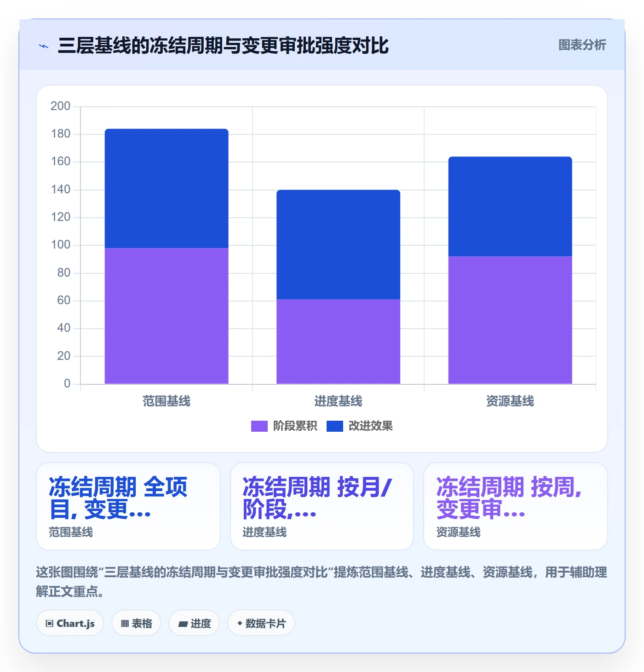644x672 pixels.
Task: Open the 冻结周期 按月/阶段 data card
Action: click(322, 506)
